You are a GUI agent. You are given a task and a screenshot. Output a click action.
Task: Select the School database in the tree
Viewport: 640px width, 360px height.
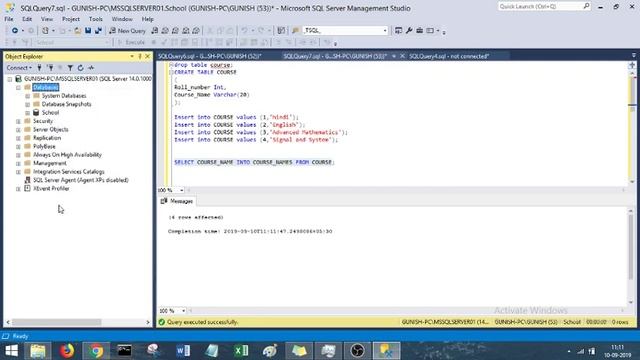click(x=50, y=113)
